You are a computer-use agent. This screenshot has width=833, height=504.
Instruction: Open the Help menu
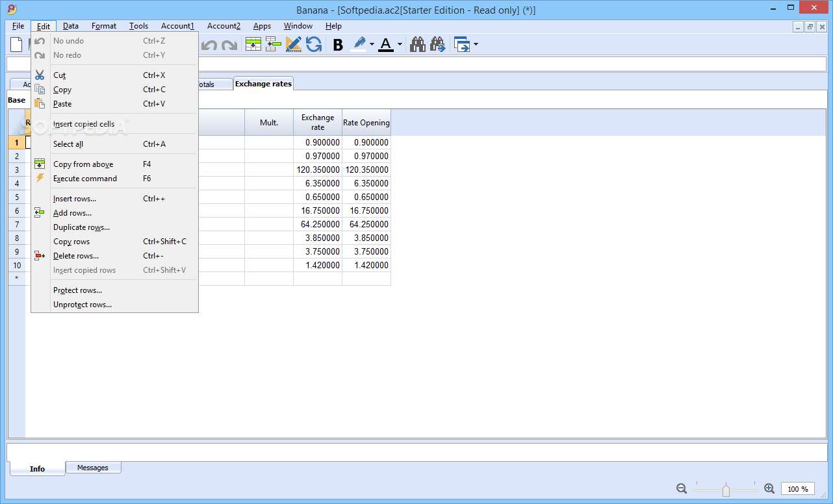(333, 26)
